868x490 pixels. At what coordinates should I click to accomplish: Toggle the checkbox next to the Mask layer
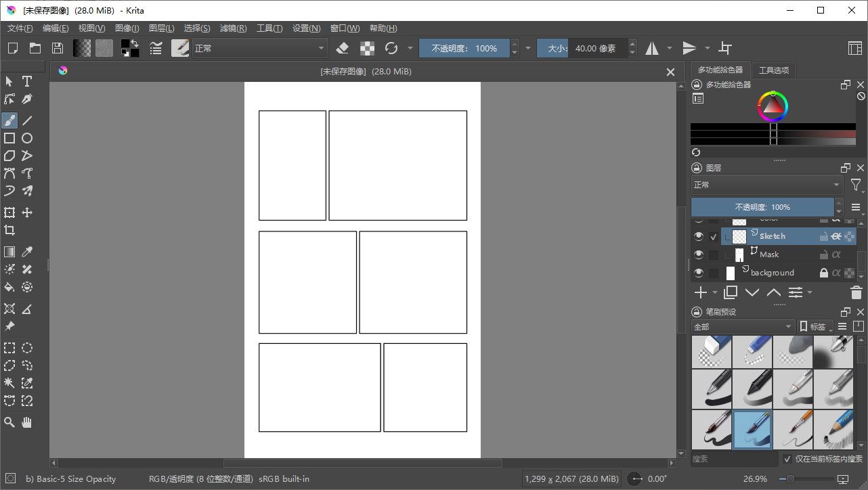pos(714,254)
